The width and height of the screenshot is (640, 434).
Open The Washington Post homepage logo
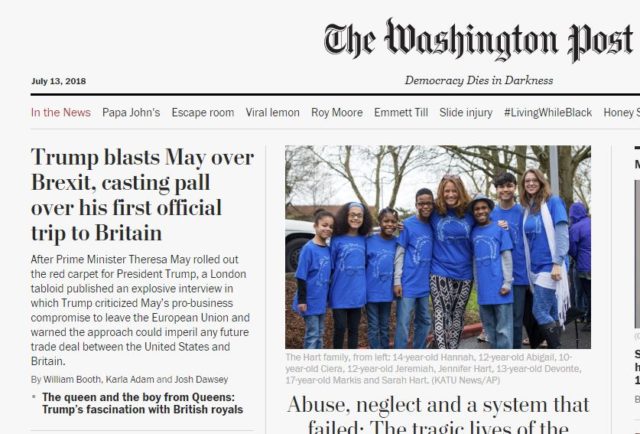point(478,40)
